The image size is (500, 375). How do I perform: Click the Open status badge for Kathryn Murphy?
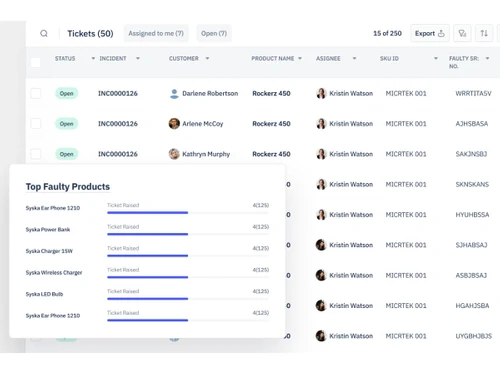tap(66, 154)
